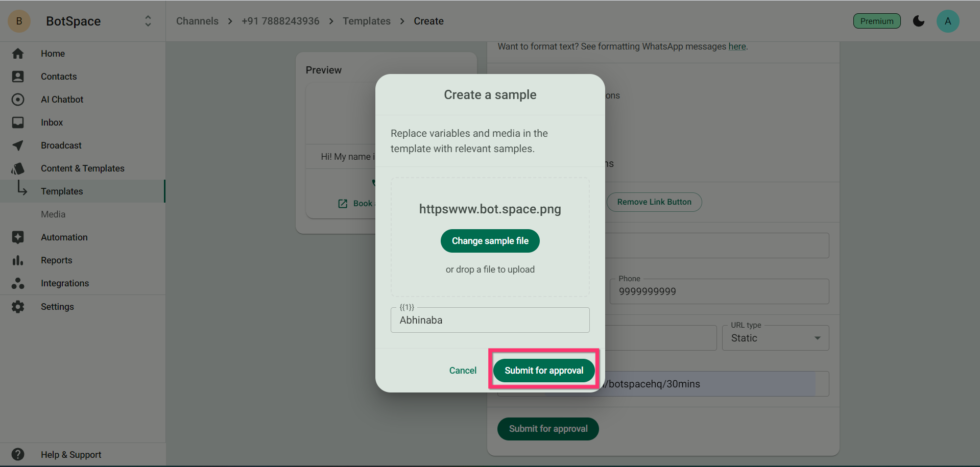Screen dimensions: 980x467
Task: Click the external link icon beside Book
Action: 343,204
